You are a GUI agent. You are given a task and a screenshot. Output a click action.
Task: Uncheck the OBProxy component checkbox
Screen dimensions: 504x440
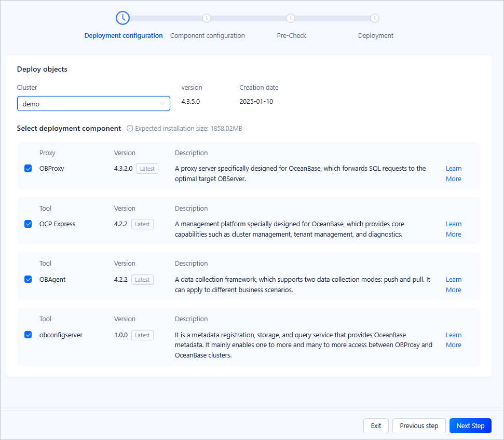tap(28, 169)
